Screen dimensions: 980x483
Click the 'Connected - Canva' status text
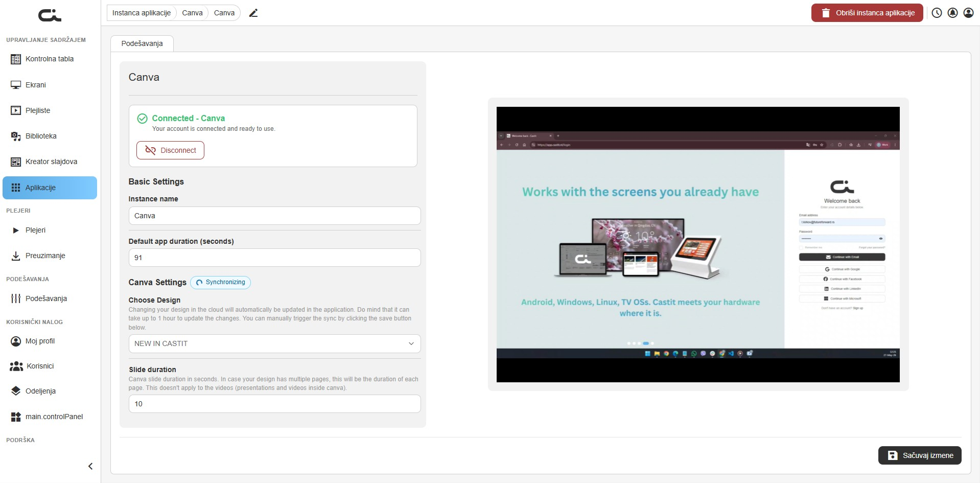click(x=188, y=118)
